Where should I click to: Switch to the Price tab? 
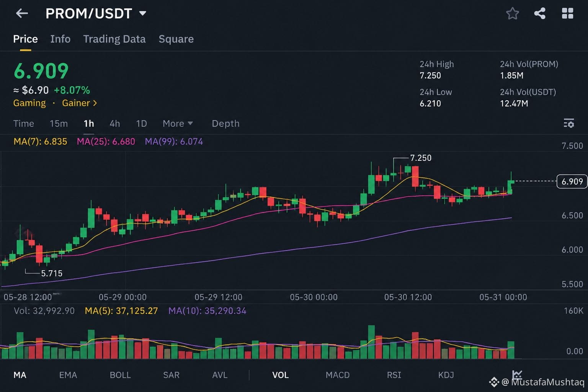tap(25, 39)
